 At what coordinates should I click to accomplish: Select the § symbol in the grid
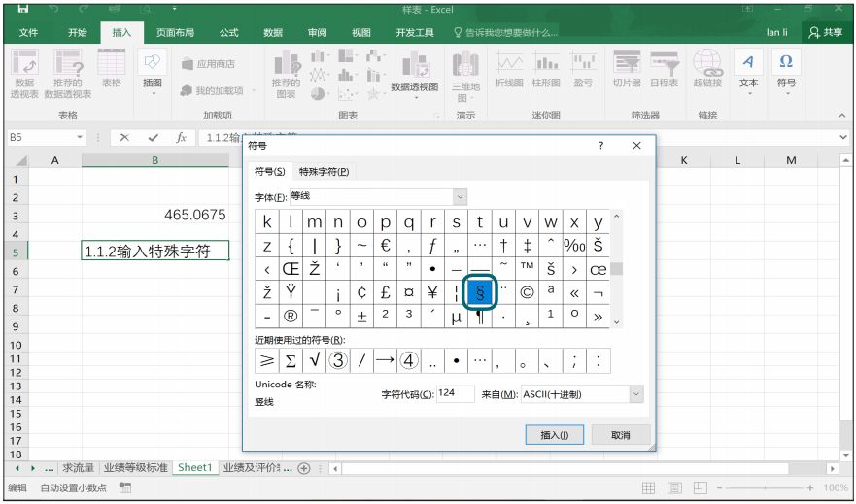[480, 293]
